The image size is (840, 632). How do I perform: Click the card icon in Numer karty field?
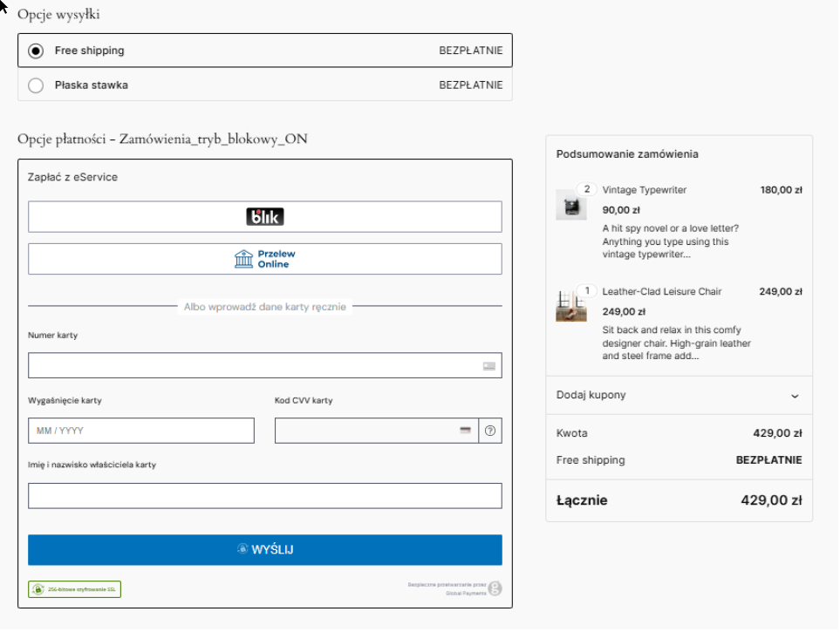(x=489, y=366)
